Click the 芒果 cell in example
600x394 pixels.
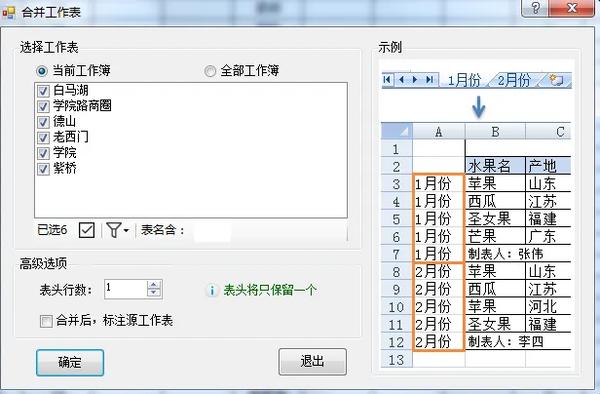pos(496,236)
